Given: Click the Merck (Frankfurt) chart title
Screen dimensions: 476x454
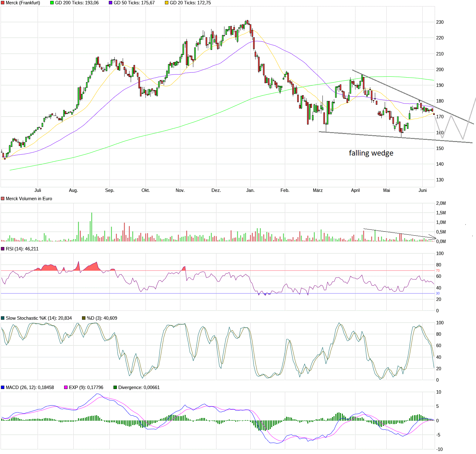Looking at the screenshot, I should 23,3.
